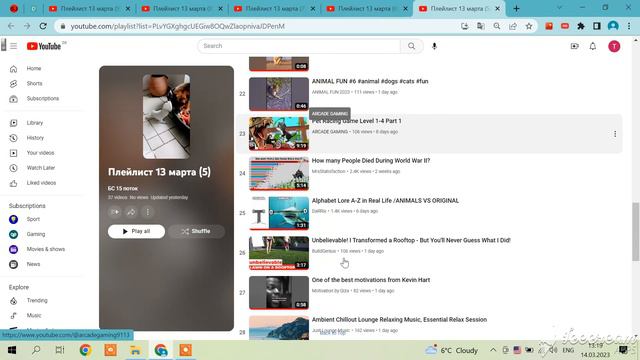Open Windows taskbar search
The image size is (640, 360).
(x=36, y=350)
